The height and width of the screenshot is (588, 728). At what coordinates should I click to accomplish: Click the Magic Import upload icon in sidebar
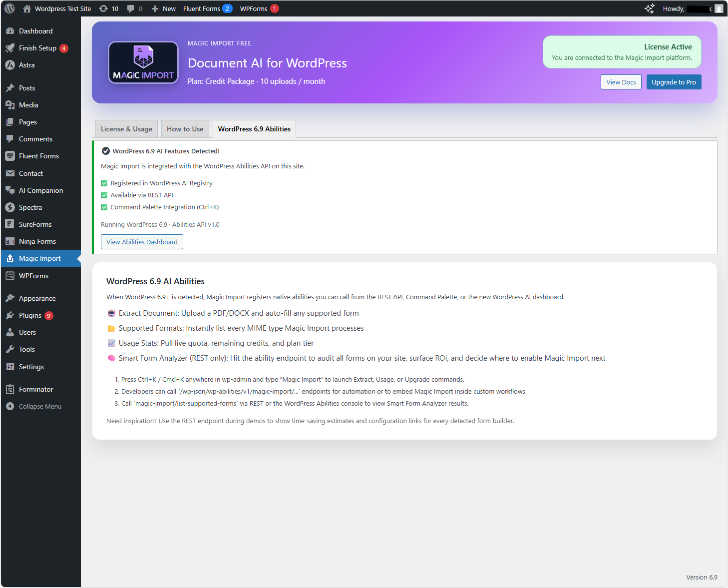(x=10, y=258)
